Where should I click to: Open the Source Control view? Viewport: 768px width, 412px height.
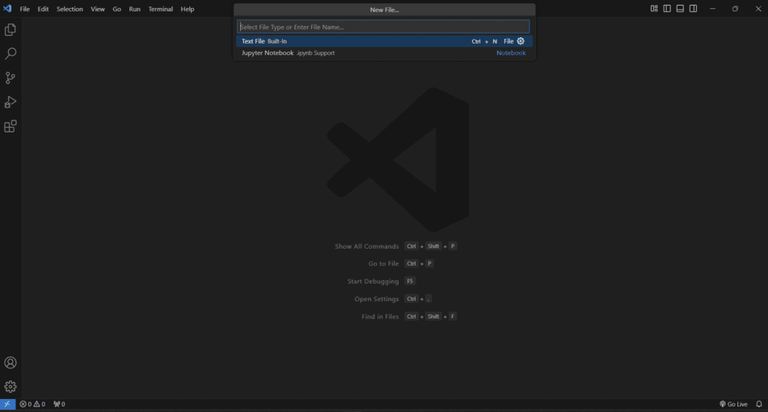(10, 78)
